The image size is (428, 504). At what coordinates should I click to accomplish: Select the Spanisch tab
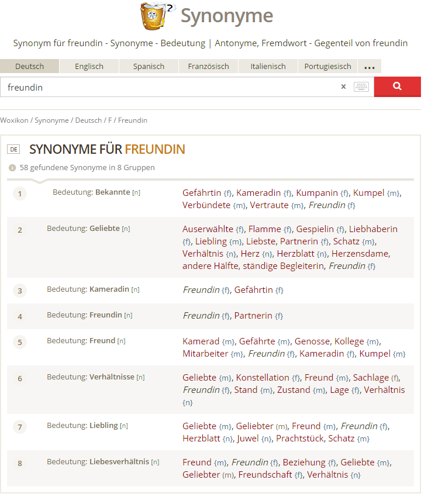[x=149, y=67]
